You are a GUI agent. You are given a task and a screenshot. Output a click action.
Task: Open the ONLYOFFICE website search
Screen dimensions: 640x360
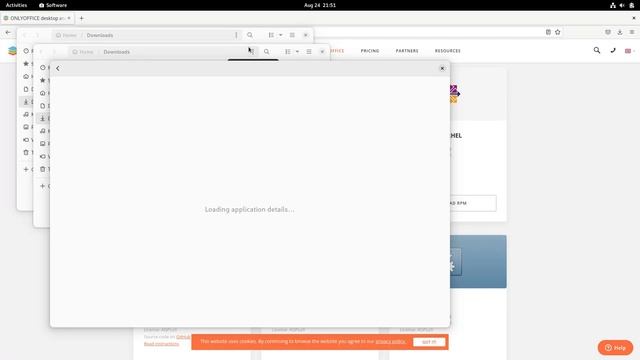(597, 50)
